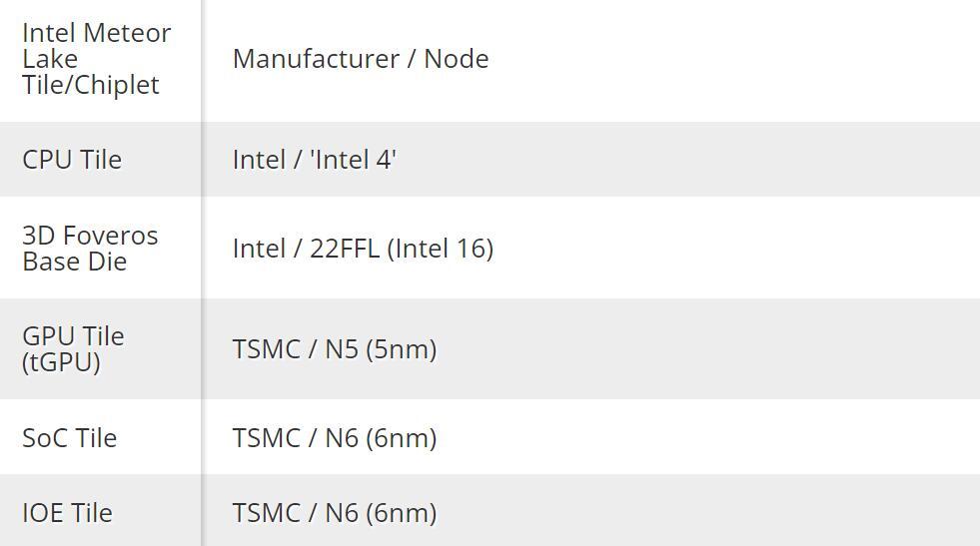Screen dimensions: 980x546
Task: Click the IOE Tile row's TSMC N6 value
Action: click(x=335, y=513)
